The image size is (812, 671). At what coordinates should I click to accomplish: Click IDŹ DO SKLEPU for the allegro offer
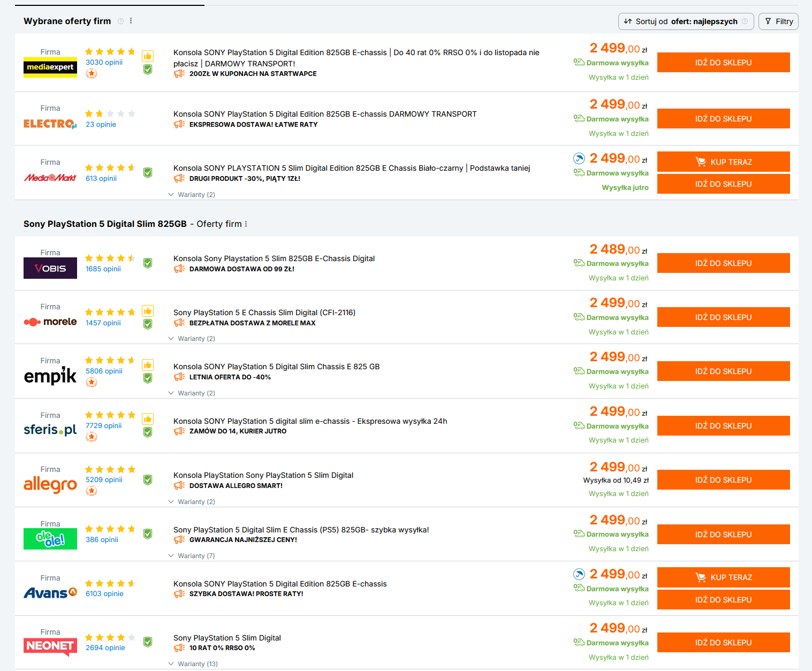click(x=724, y=480)
